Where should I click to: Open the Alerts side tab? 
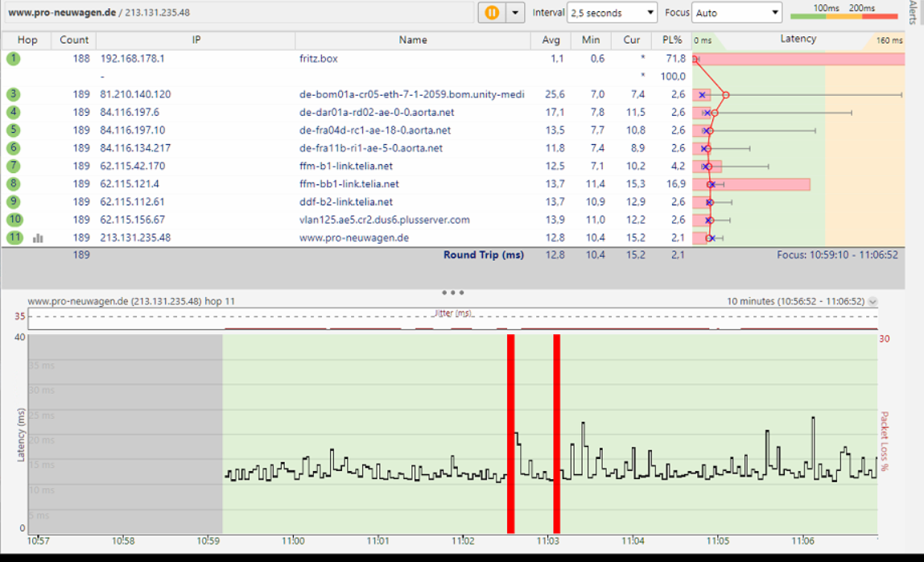(x=914, y=12)
